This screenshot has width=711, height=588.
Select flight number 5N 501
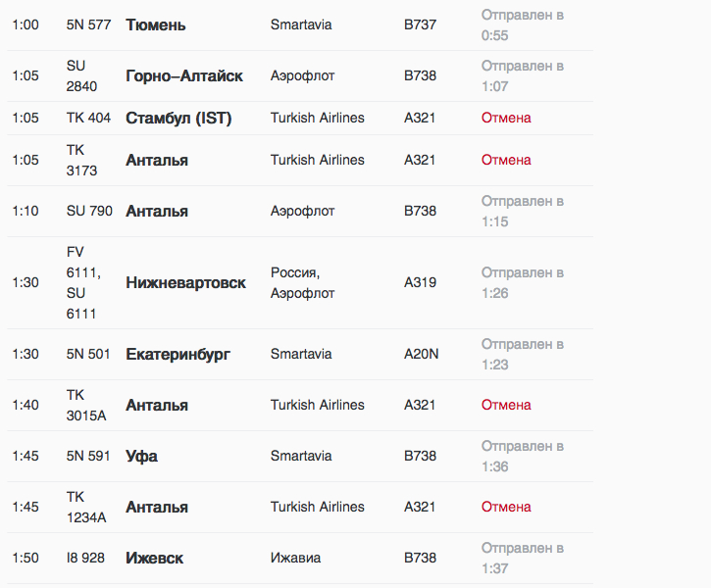(88, 354)
